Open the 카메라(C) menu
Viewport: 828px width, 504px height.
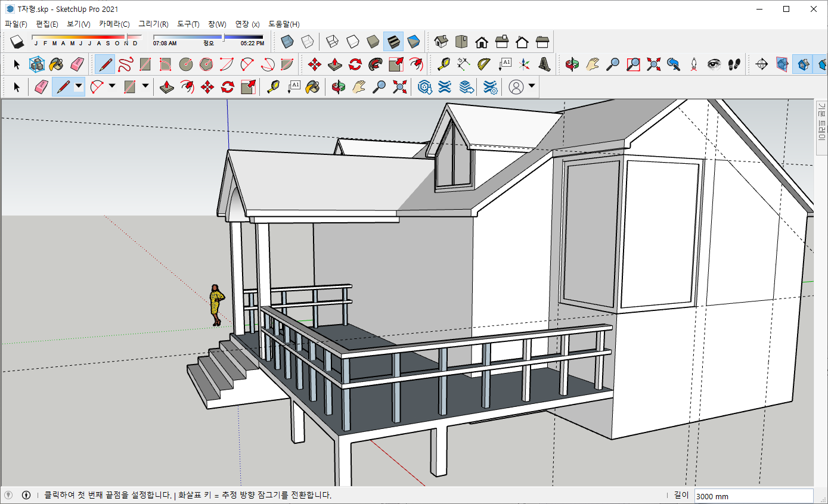point(114,24)
